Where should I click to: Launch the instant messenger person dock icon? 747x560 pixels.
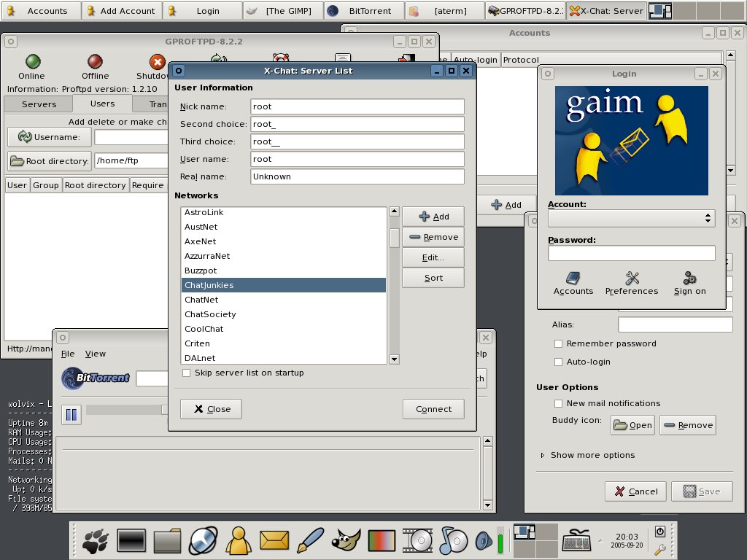pos(239,541)
